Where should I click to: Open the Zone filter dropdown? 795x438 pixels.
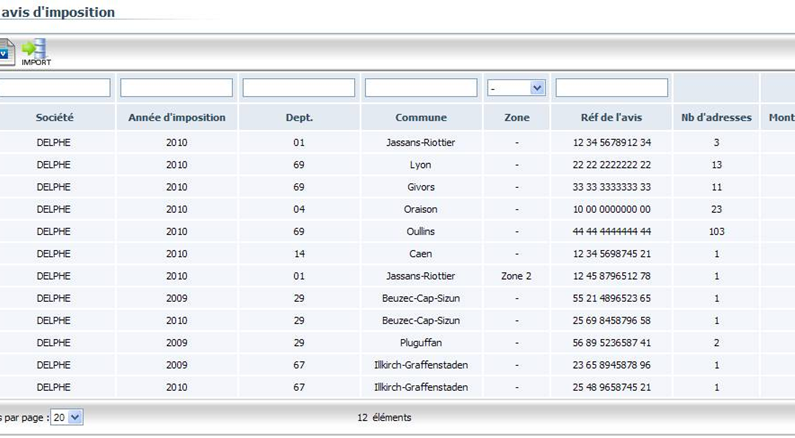coord(516,88)
